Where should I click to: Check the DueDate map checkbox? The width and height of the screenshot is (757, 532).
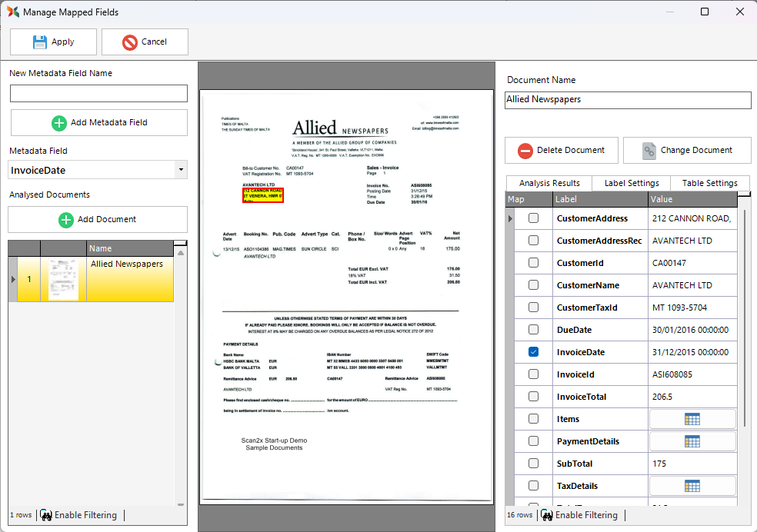pos(533,330)
